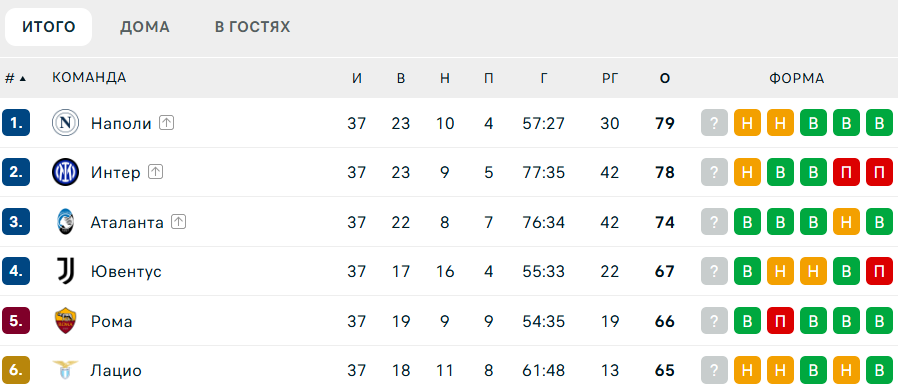Click Napoli's grey upcoming match badge
The height and width of the screenshot is (387, 898).
pyautogui.click(x=714, y=123)
